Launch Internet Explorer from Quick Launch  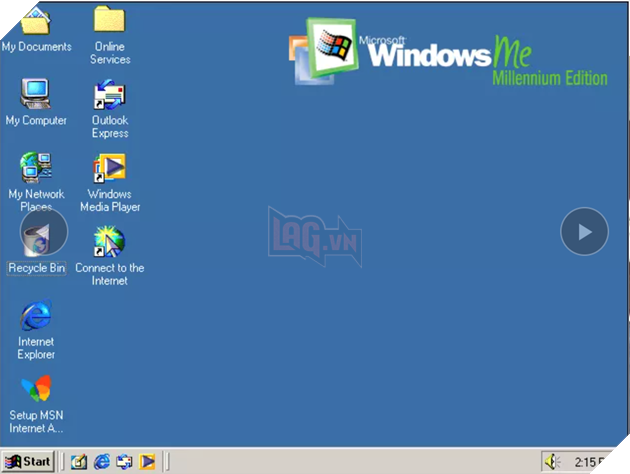(102, 462)
